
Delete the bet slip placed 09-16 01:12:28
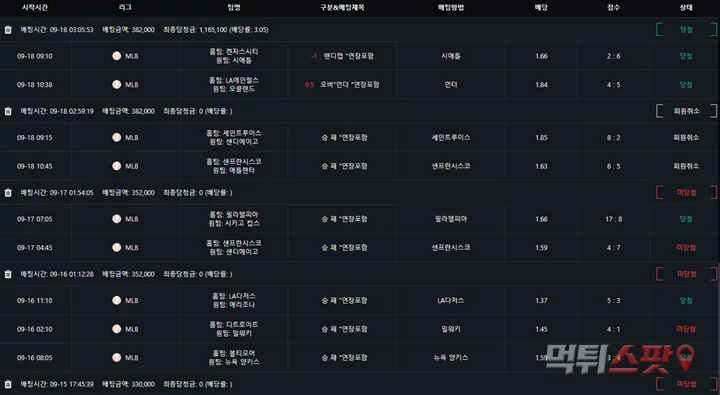tap(8, 274)
